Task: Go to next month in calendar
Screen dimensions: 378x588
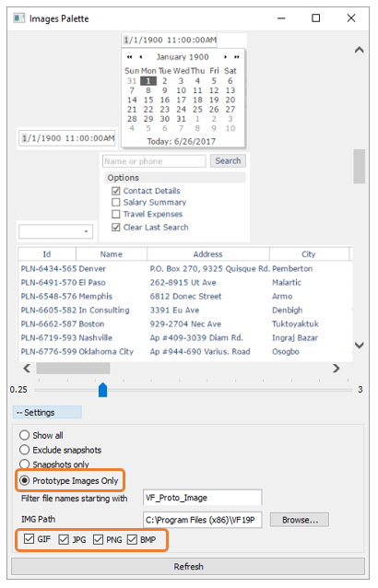Action: click(x=225, y=57)
